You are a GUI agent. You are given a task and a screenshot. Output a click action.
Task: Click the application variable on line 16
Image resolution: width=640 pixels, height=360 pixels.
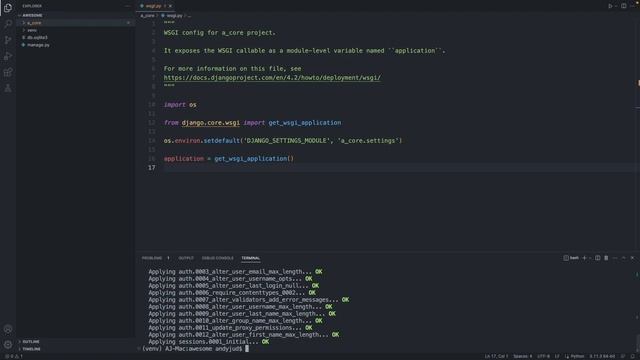point(184,158)
